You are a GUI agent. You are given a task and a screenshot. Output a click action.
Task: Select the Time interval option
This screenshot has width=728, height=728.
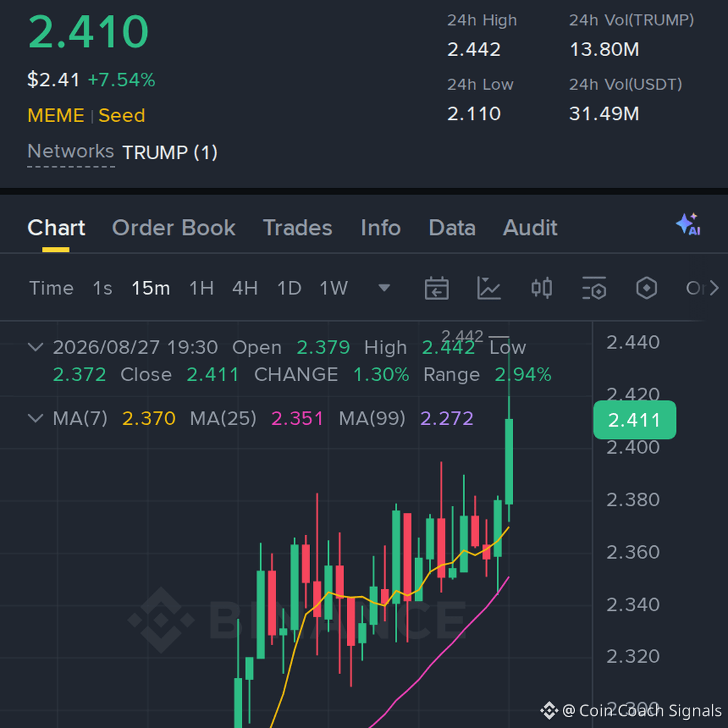(x=51, y=289)
